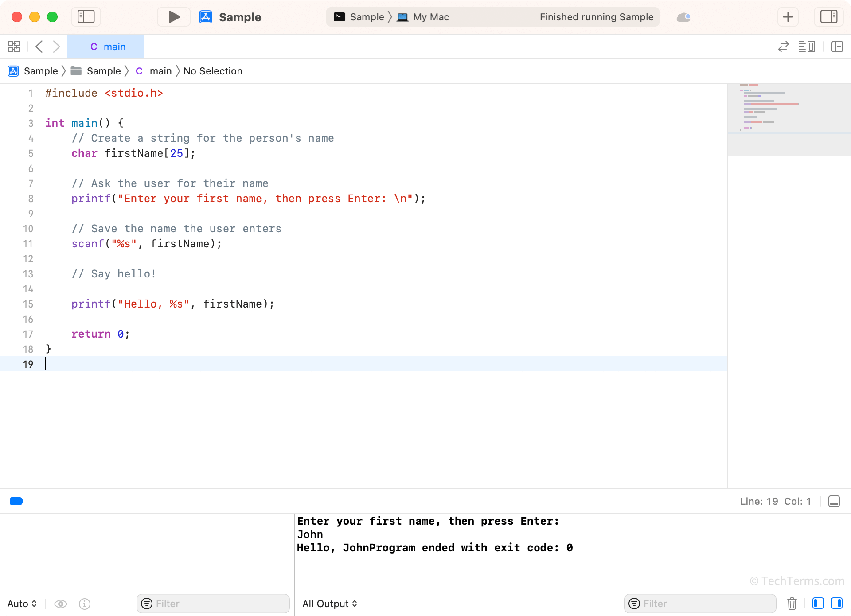This screenshot has height=616, width=851.
Task: Click 'Finished running Sample' status
Action: (597, 17)
